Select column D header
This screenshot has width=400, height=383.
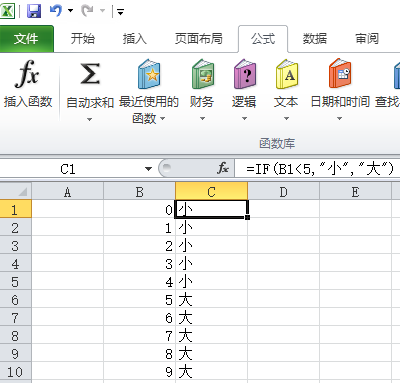click(283, 192)
